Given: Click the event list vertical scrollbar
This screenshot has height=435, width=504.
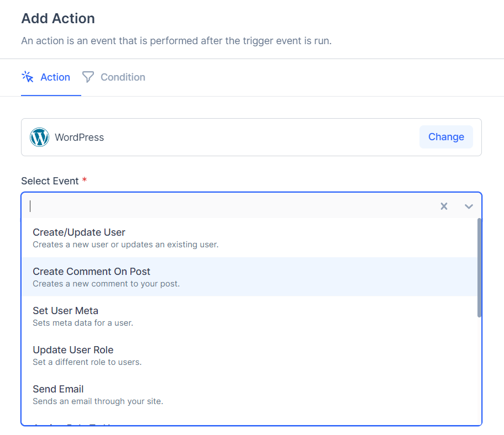Looking at the screenshot, I should 479,268.
